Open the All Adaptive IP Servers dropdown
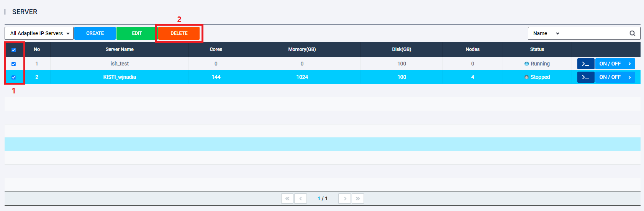Image resolution: width=644 pixels, height=211 pixels. 39,33
